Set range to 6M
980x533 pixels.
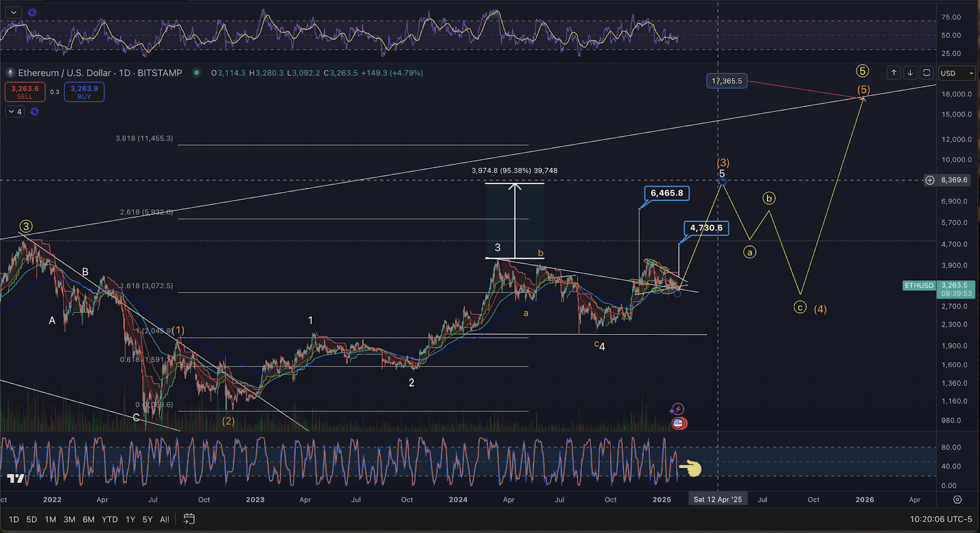pyautogui.click(x=88, y=519)
